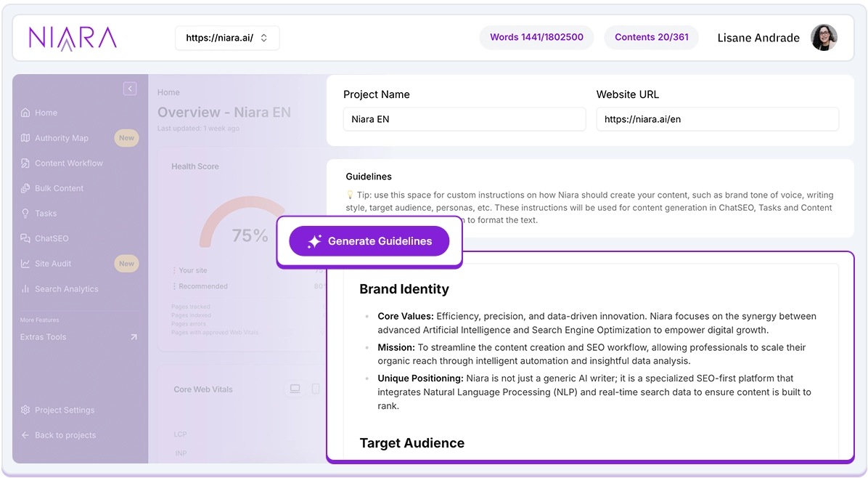This screenshot has height=478, width=868.
Task: Click the ChatSEO chat icon
Action: (x=25, y=238)
